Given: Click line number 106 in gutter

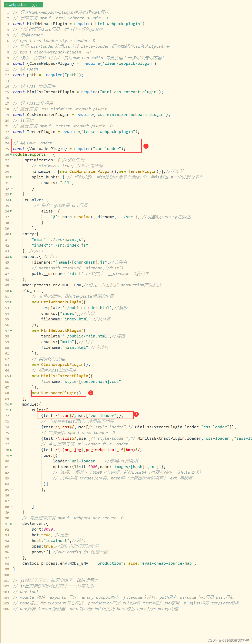Looking at the screenshot, I should (x=6, y=609).
